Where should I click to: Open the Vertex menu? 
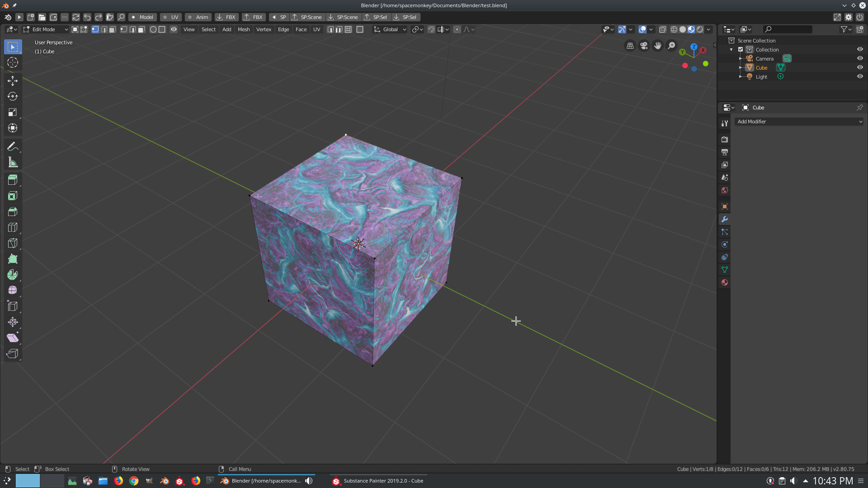pos(264,29)
